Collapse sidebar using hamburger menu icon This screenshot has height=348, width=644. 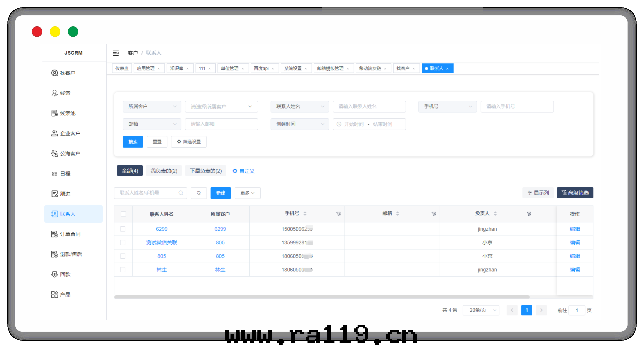[x=116, y=53]
